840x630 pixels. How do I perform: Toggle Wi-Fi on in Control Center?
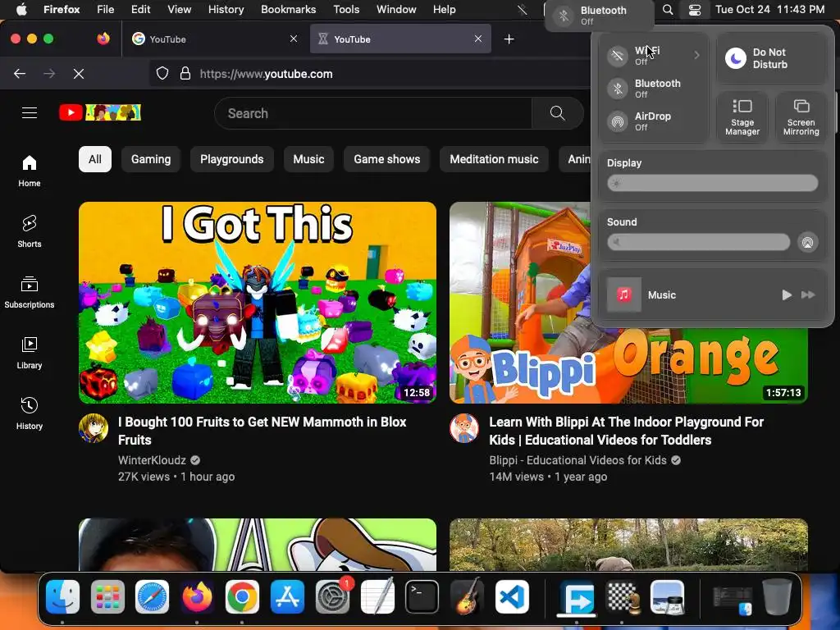point(618,55)
